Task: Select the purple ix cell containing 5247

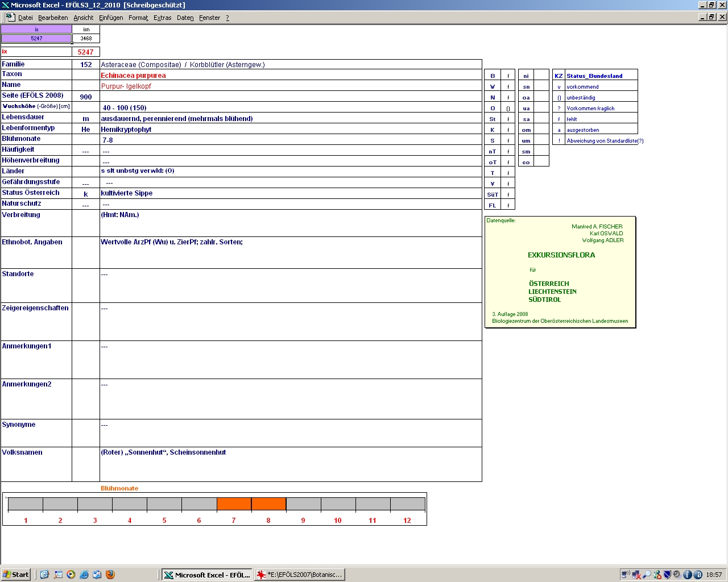Action: [36, 39]
